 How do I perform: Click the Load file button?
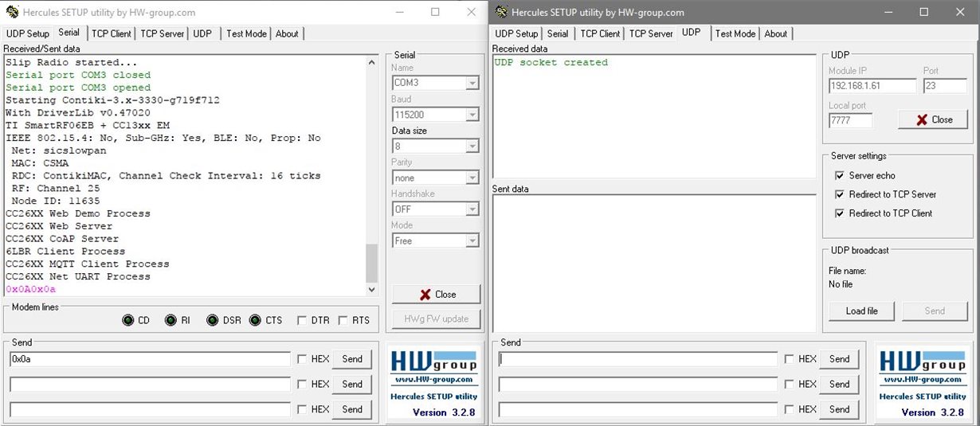[861, 311]
